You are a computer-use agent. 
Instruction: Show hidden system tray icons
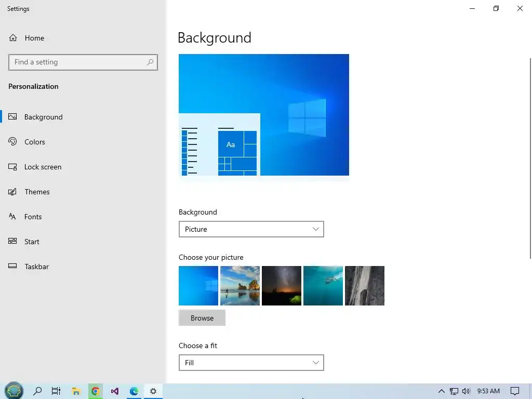(x=441, y=391)
